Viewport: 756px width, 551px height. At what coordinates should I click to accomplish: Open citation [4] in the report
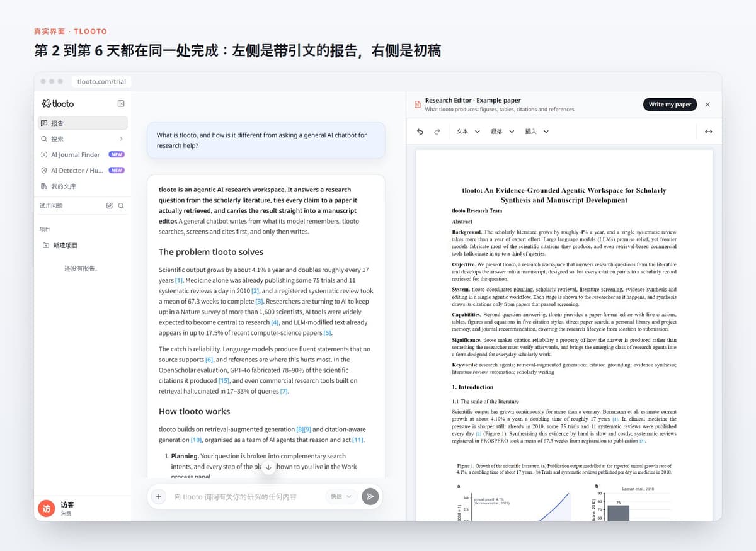275,322
